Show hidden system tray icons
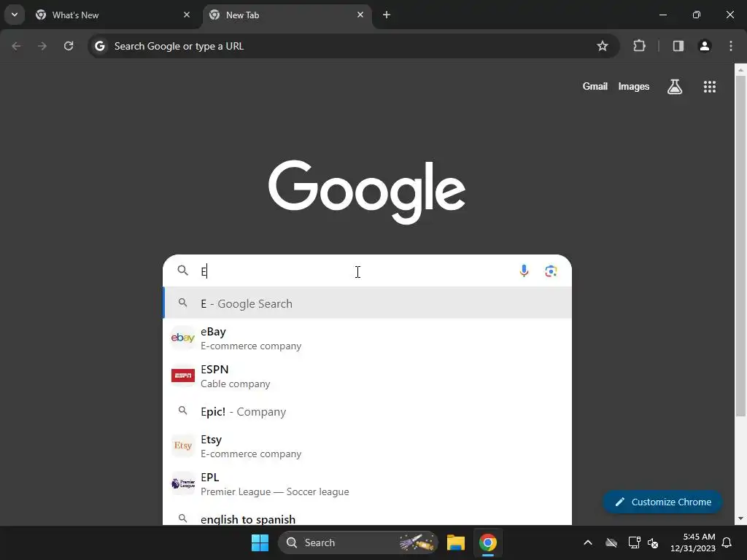Viewport: 747px width, 560px height. pyautogui.click(x=588, y=542)
